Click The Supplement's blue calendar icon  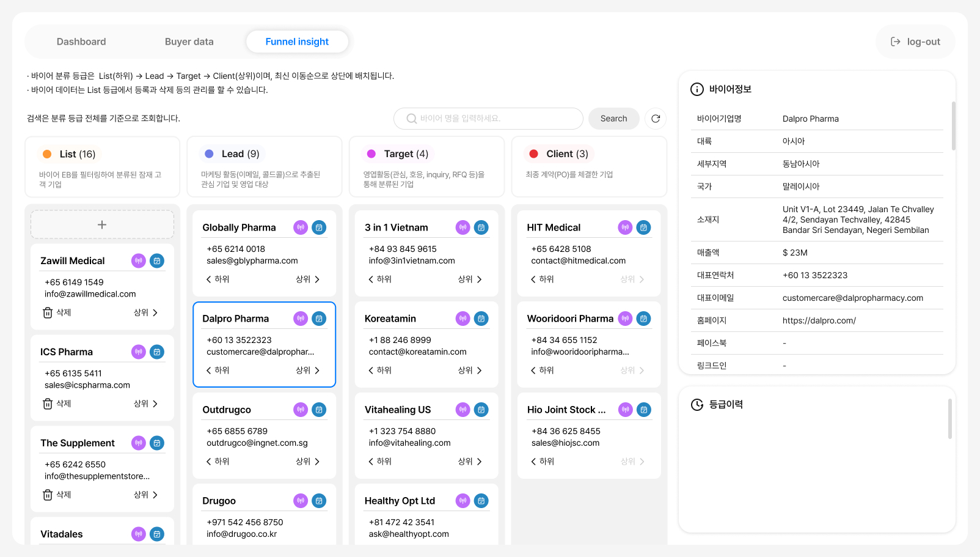click(157, 443)
